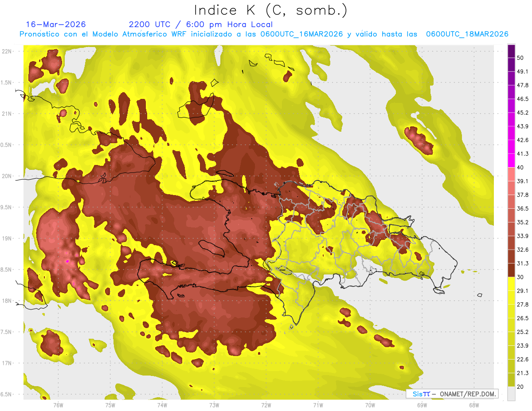532x411 pixels.
Task: Click the legend value '42.6'
Action: [522, 140]
